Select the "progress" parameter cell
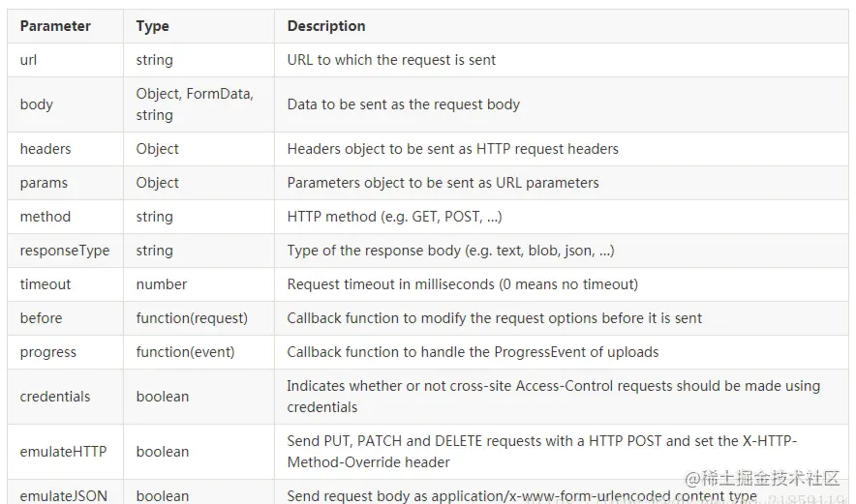The height and width of the screenshot is (504, 856). pyautogui.click(x=48, y=352)
